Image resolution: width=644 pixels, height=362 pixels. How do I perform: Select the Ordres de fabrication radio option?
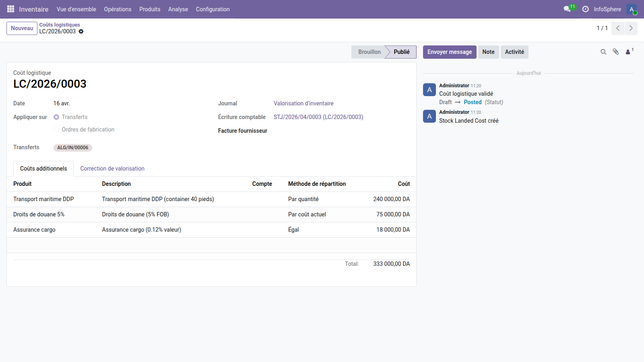56,130
